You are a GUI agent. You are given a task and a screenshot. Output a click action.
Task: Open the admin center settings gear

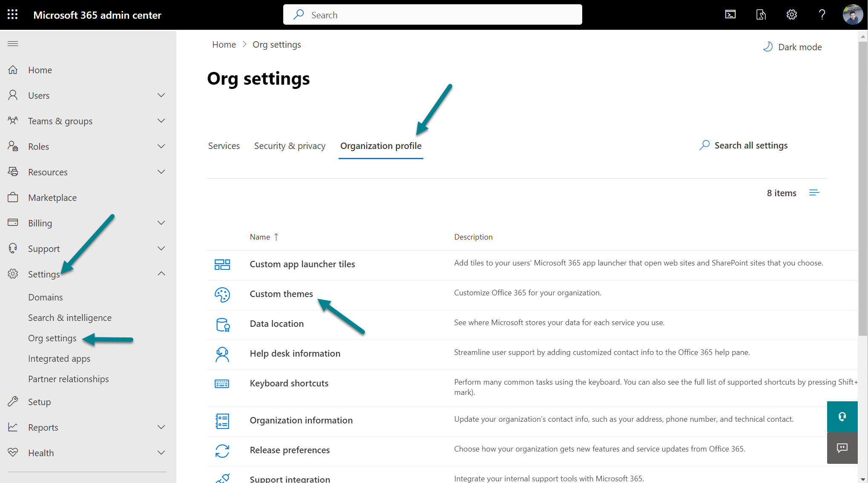(792, 14)
